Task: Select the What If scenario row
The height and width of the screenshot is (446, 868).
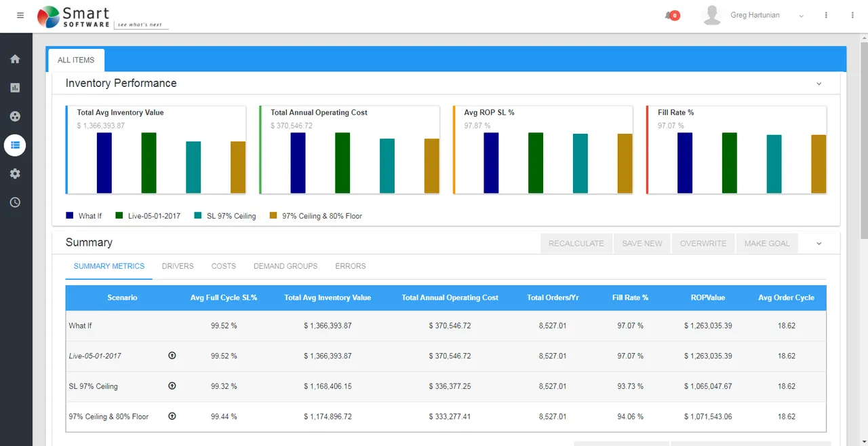Action: pyautogui.click(x=446, y=326)
